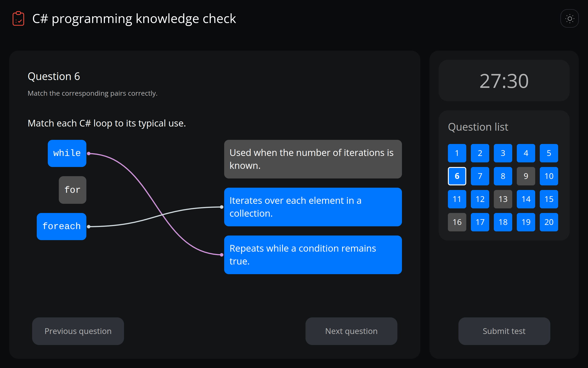This screenshot has height=368, width=588.
Task: Select current question 6 in list
Action: click(x=457, y=176)
